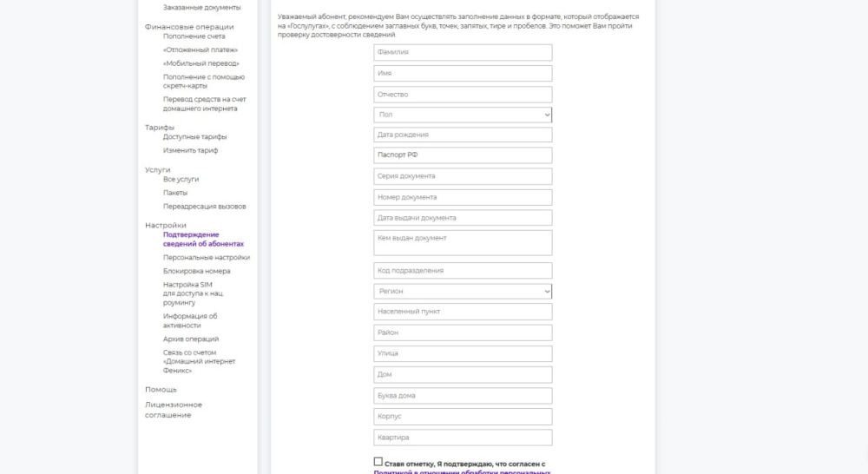Tick the personal data policy consent checkbox
The image size is (868, 474).
pyautogui.click(x=378, y=461)
